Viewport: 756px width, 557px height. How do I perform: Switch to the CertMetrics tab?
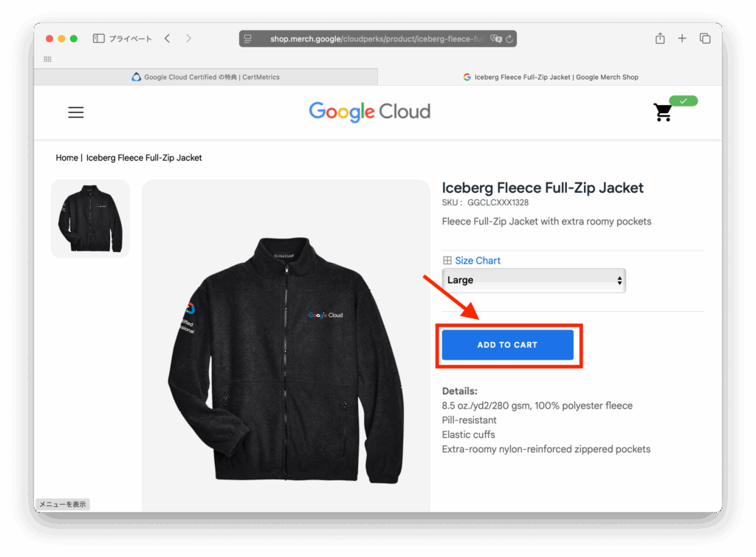[x=205, y=77]
